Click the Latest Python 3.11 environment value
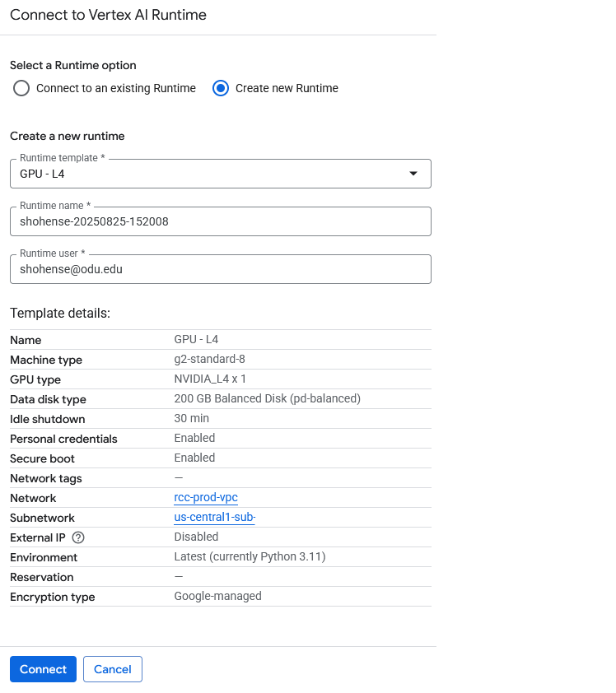Screen dimensions: 616x693 pyautogui.click(x=250, y=556)
